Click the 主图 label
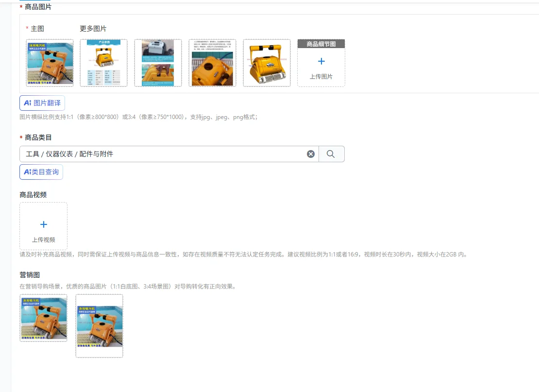The image size is (539, 392). (x=37, y=29)
